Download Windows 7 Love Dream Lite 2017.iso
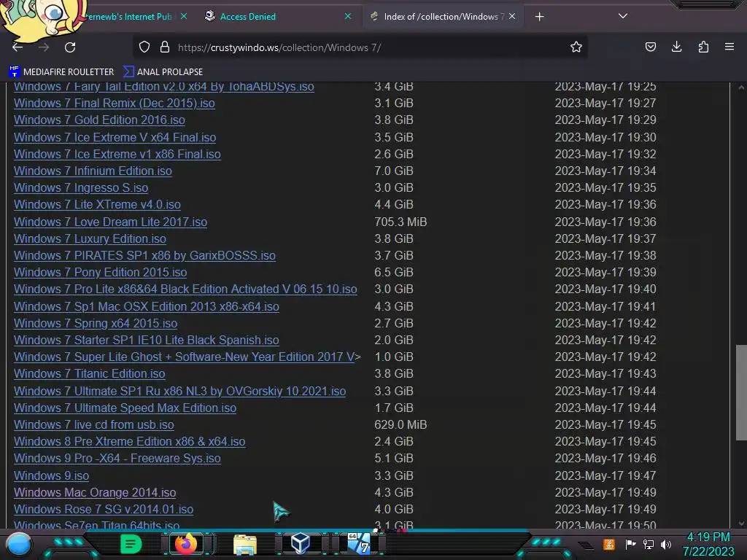 pos(111,222)
